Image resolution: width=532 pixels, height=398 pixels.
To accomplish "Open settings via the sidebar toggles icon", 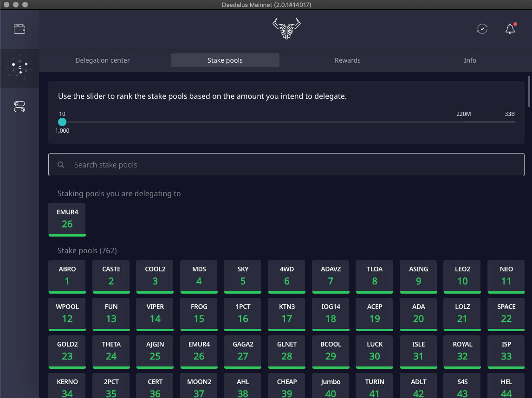I will (19, 107).
